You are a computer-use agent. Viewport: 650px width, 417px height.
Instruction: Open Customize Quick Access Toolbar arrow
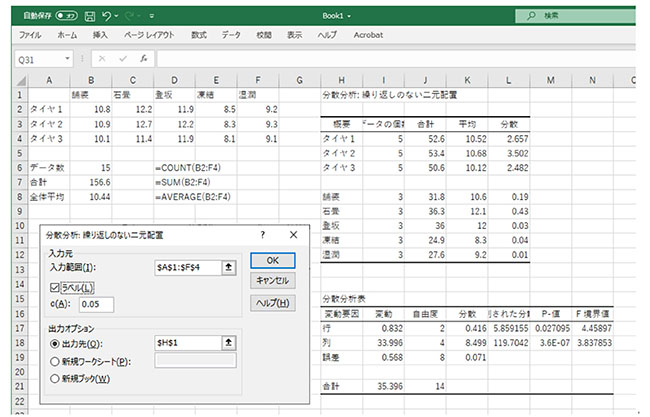click(x=152, y=16)
